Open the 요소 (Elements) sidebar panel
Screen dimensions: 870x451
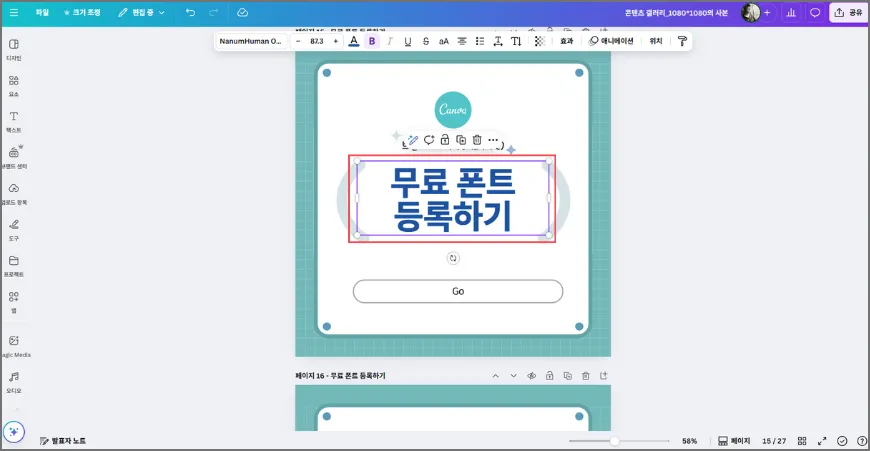(x=14, y=85)
